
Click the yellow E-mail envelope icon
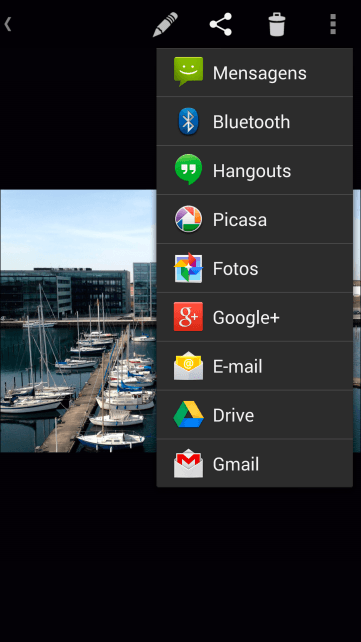pyautogui.click(x=188, y=366)
